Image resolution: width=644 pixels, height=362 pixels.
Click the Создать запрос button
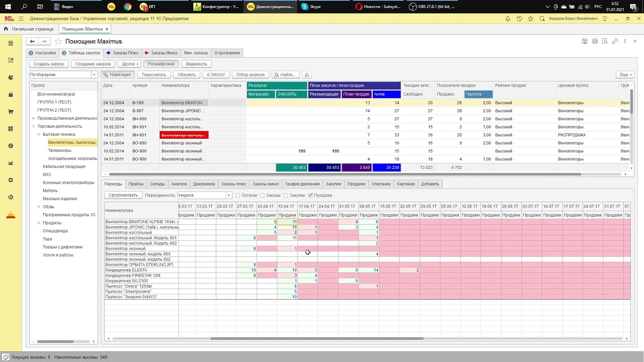49,64
